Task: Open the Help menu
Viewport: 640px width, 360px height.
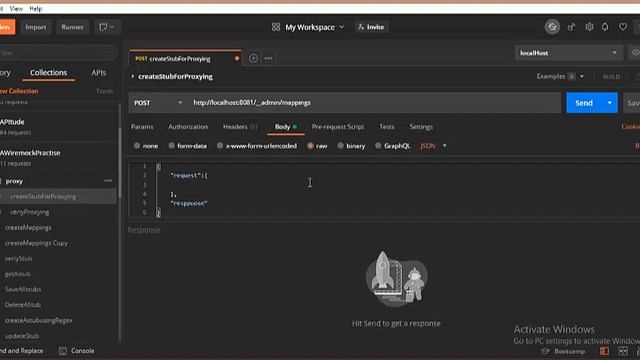Action: 36,9
